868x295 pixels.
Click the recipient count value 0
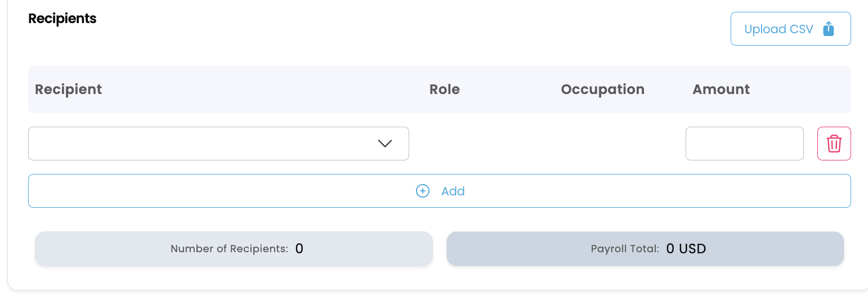(x=299, y=249)
